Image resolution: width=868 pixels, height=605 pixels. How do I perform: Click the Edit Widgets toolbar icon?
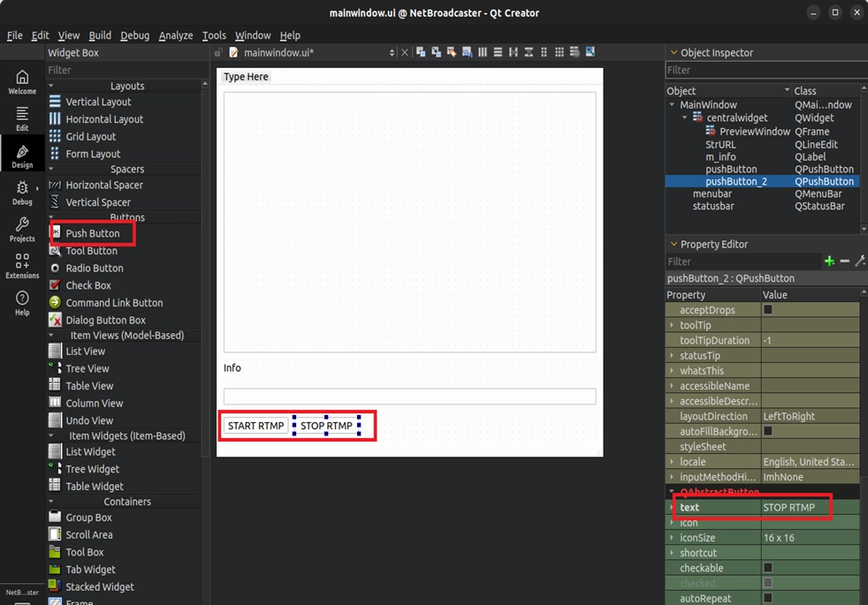[421, 52]
